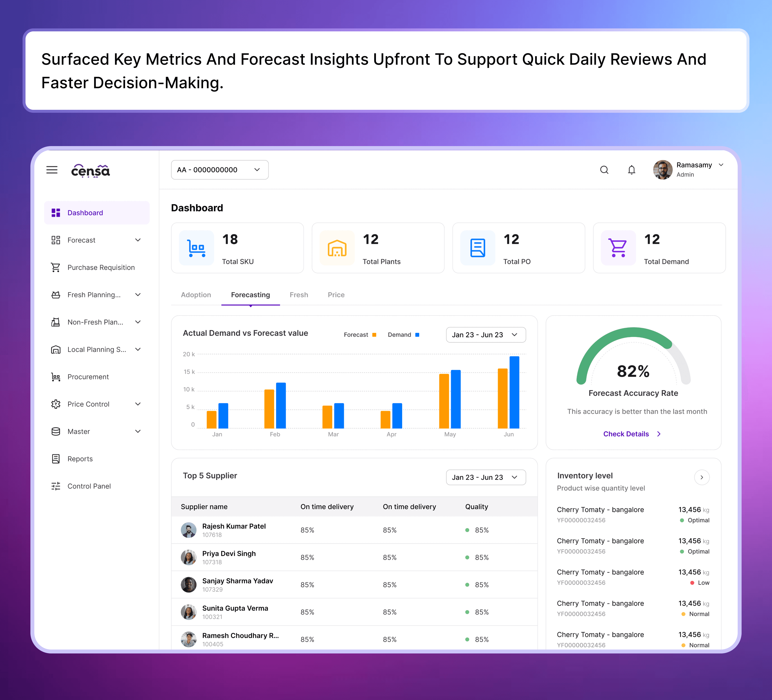Switch to the Adoption tab
Image resolution: width=772 pixels, height=700 pixels.
point(196,295)
